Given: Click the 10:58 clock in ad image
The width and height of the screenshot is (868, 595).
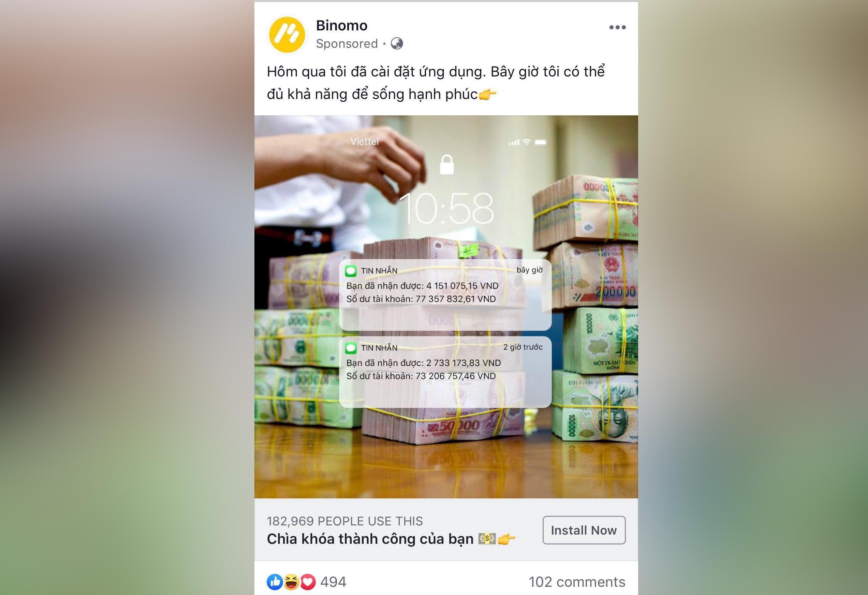Looking at the screenshot, I should pos(447,209).
